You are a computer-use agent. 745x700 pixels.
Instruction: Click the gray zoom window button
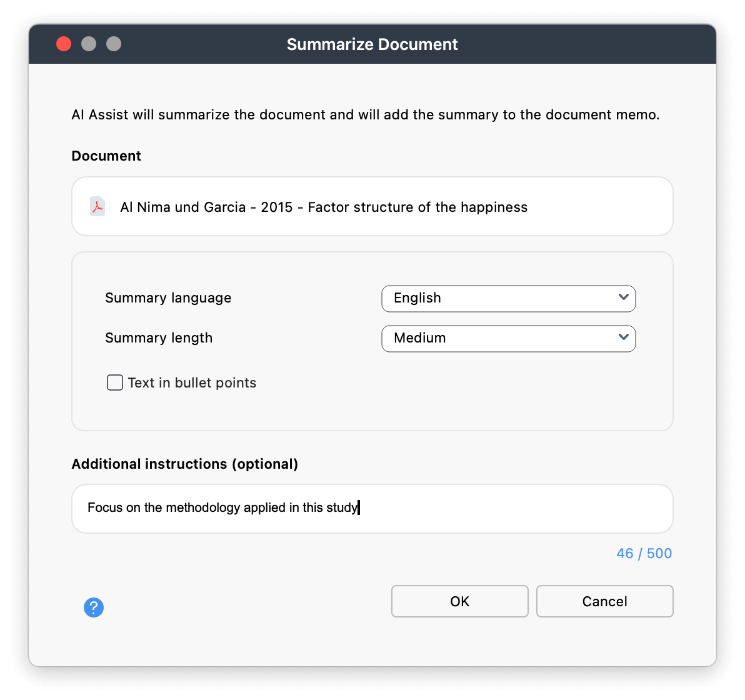click(114, 44)
